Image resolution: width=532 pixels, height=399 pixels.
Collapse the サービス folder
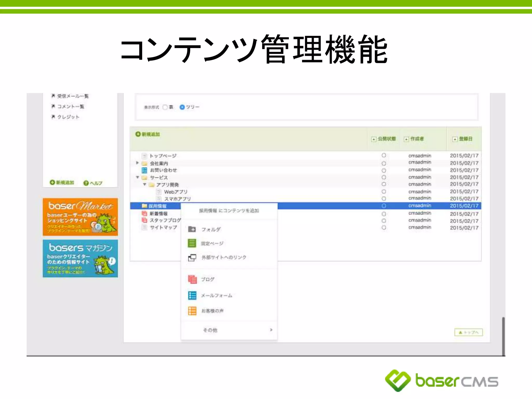tap(137, 177)
